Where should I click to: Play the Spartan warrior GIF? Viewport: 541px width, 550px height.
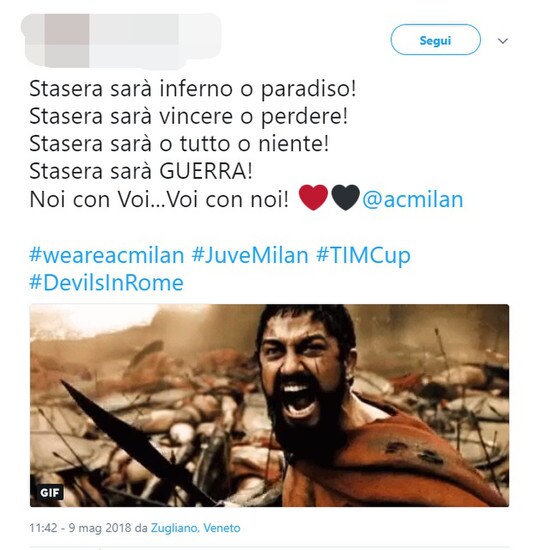pyautogui.click(x=269, y=405)
